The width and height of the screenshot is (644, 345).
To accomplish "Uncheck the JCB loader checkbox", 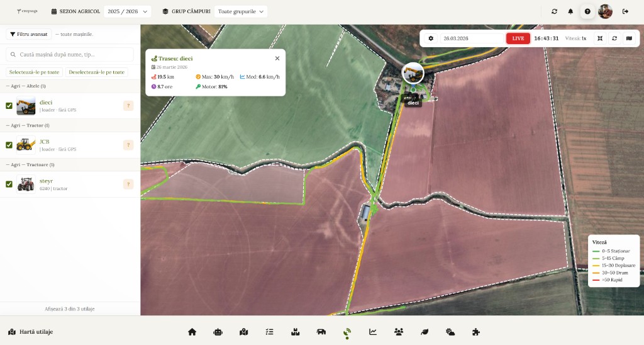I will tap(9, 145).
